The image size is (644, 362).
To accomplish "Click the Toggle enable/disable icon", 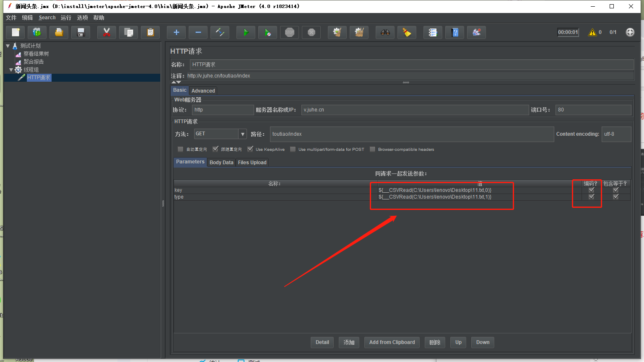I will [220, 32].
